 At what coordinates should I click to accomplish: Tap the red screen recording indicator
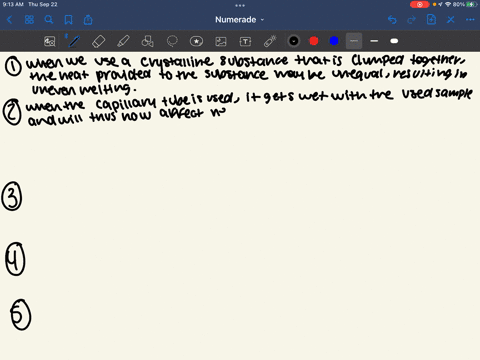[x=420, y=4]
